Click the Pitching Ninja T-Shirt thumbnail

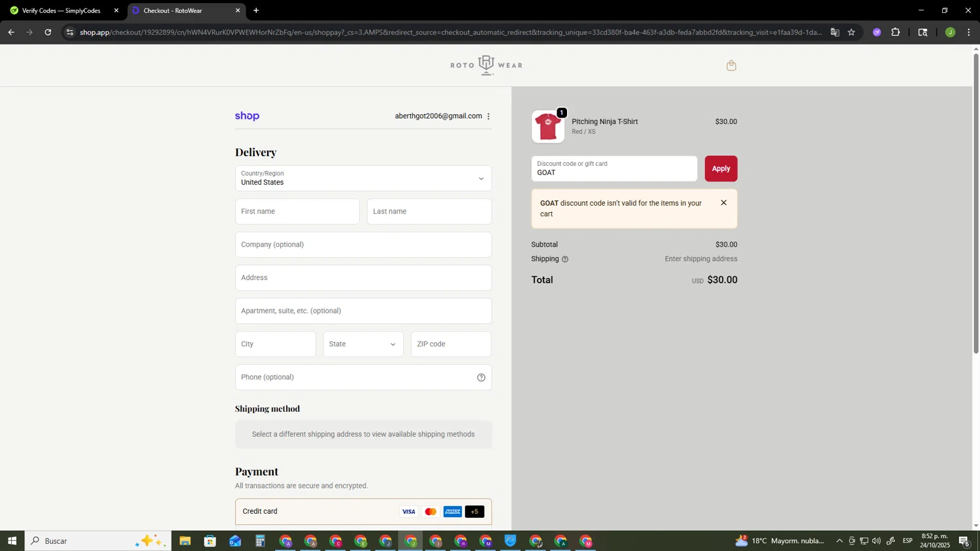point(547,127)
